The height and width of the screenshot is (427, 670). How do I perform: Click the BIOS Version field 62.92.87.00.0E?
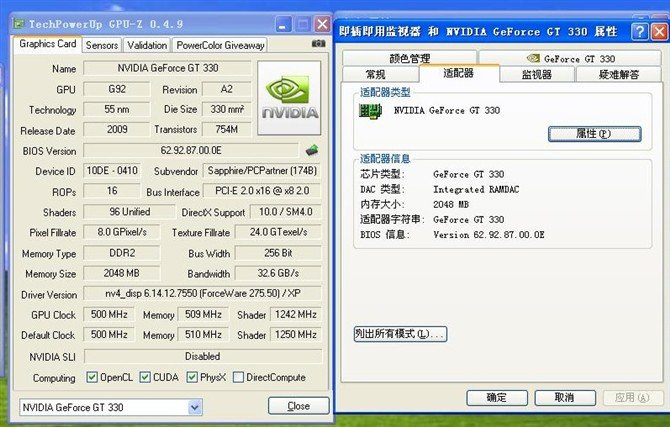191,150
